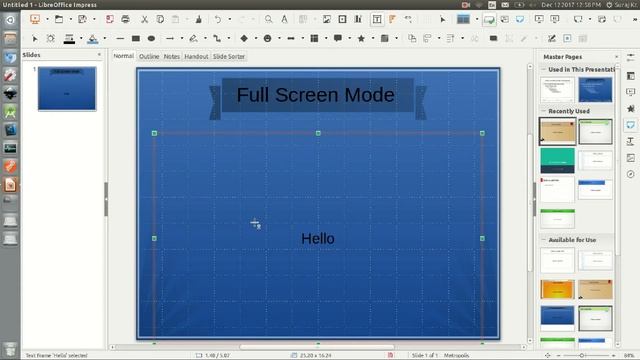Viewport: 640px width, 360px height.
Task: Switch to the Handout tab
Action: [196, 56]
